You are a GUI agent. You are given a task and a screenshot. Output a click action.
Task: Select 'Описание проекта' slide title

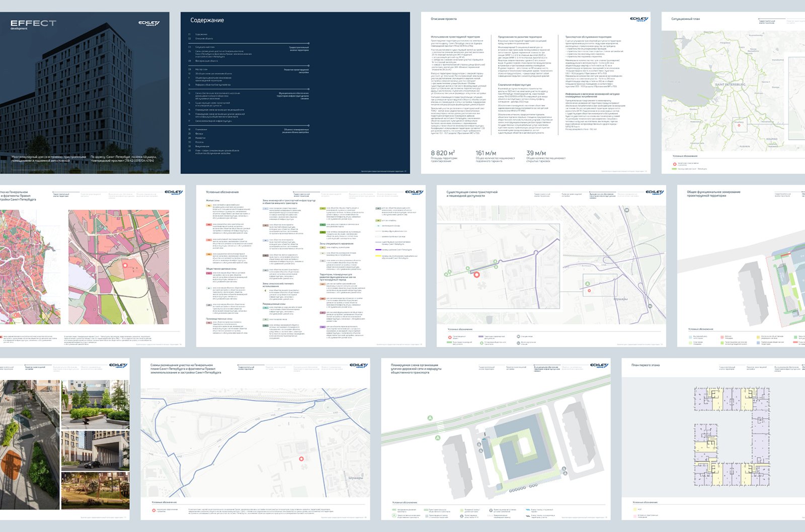click(444, 19)
